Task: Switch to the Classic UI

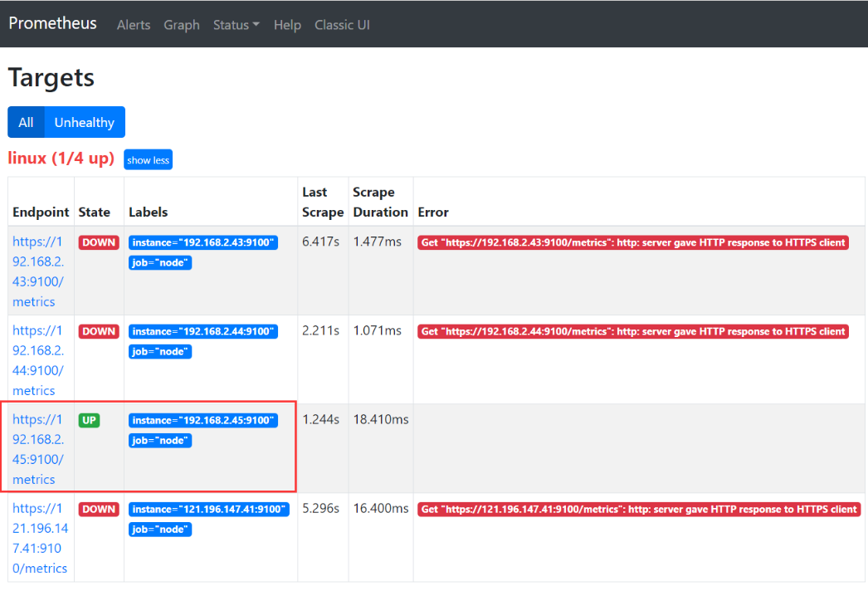Action: click(x=342, y=25)
